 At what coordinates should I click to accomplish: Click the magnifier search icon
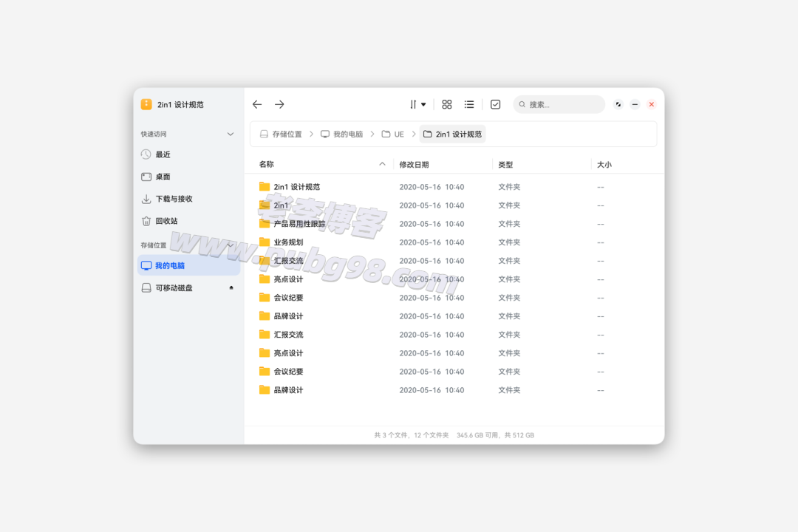tap(522, 104)
